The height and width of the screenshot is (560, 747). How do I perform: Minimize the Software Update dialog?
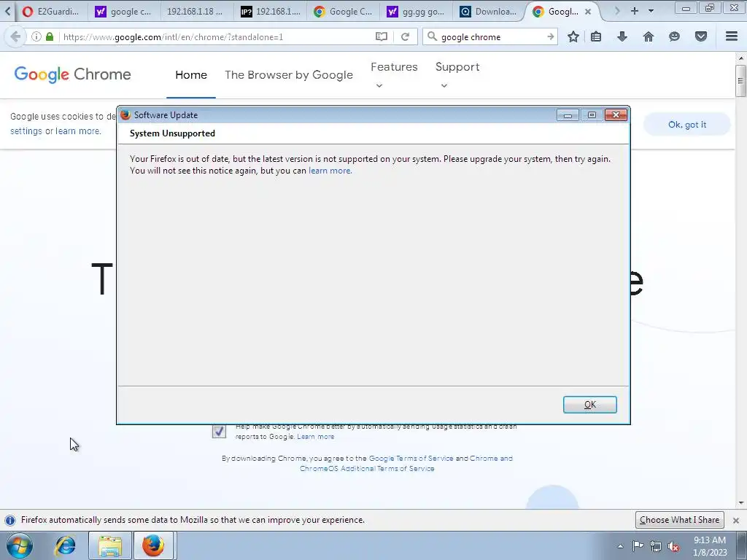click(x=568, y=114)
